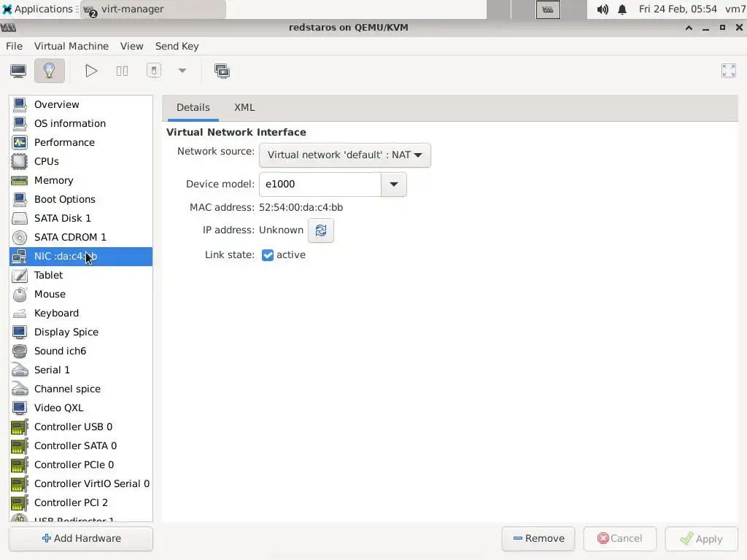
Task: Select NIC :da:c4:bb entry
Action: [81, 256]
